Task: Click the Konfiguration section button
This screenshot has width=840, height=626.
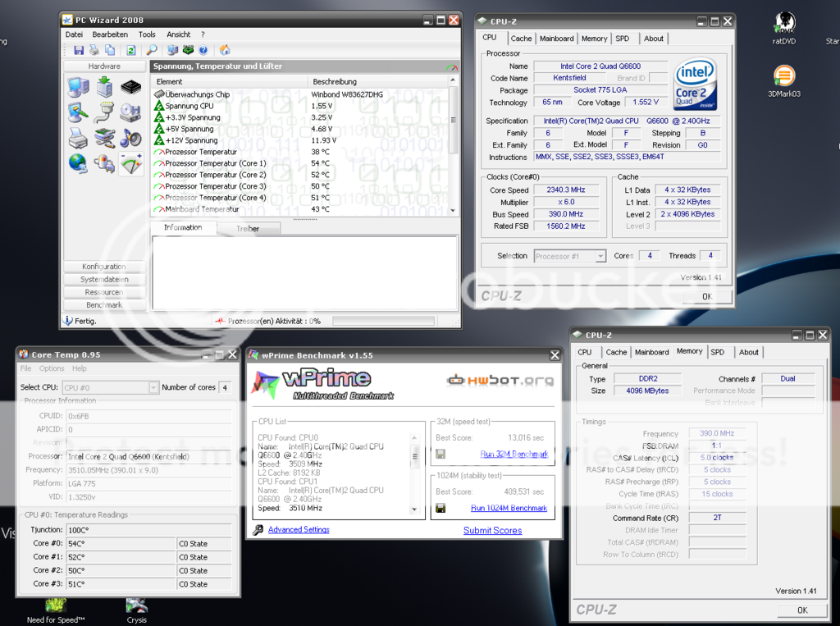Action: (104, 267)
